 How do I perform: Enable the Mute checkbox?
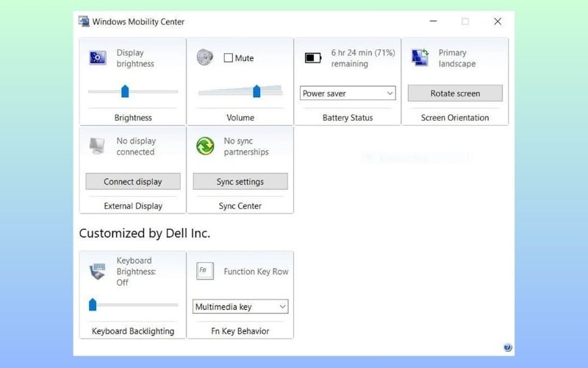pos(228,58)
